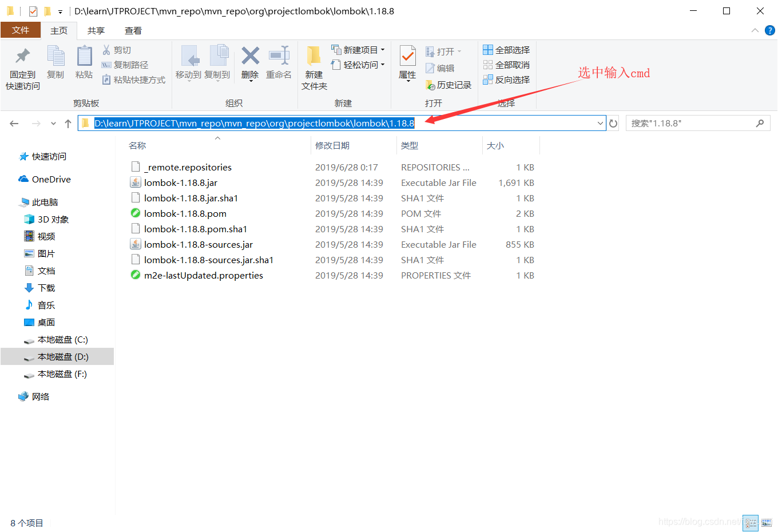The width and height of the screenshot is (778, 532).
Task: Open OneDrive in navigation pane
Action: (45, 180)
